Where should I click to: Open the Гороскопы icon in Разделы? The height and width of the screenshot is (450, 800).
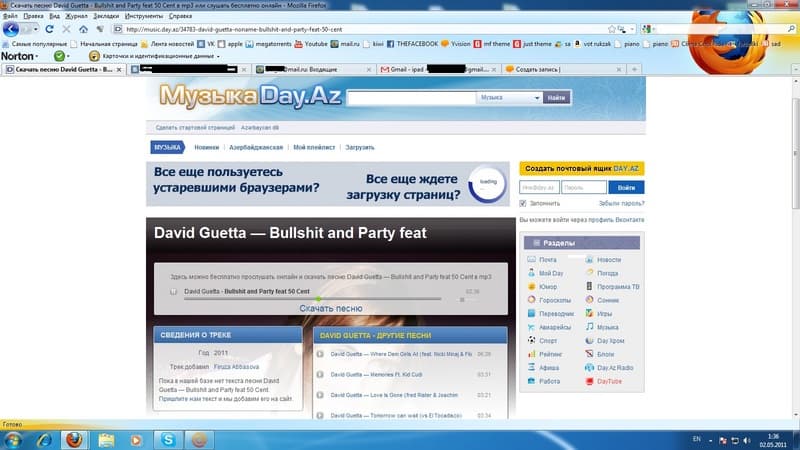point(531,300)
